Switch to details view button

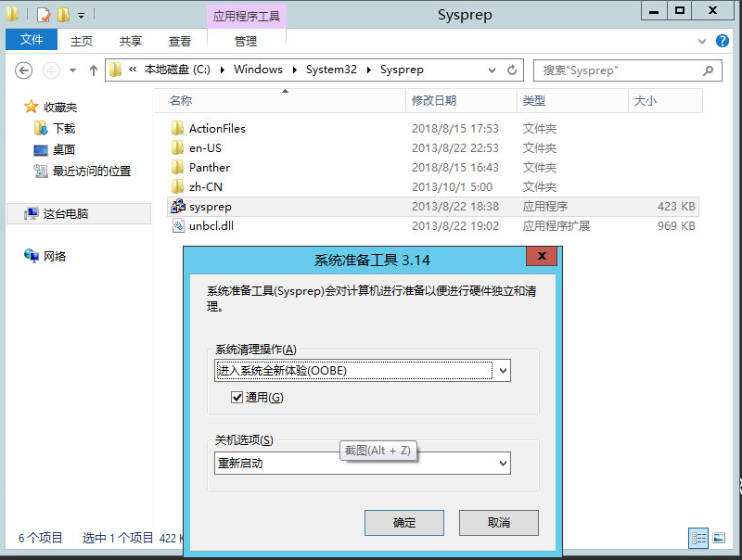click(x=698, y=538)
